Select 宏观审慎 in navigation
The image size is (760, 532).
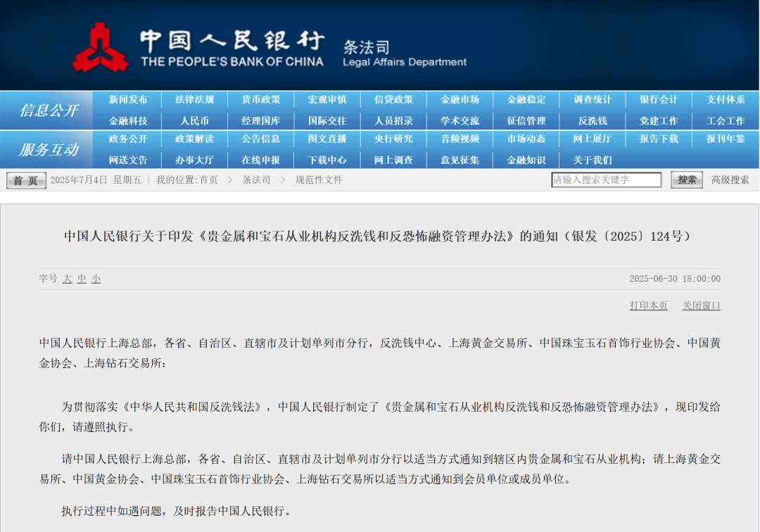tap(327, 100)
